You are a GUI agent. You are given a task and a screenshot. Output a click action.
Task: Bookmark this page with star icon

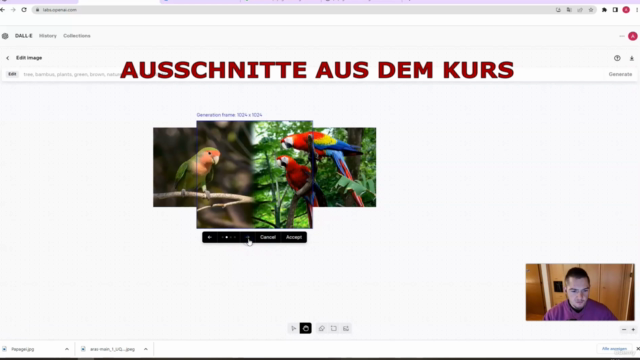tap(591, 10)
